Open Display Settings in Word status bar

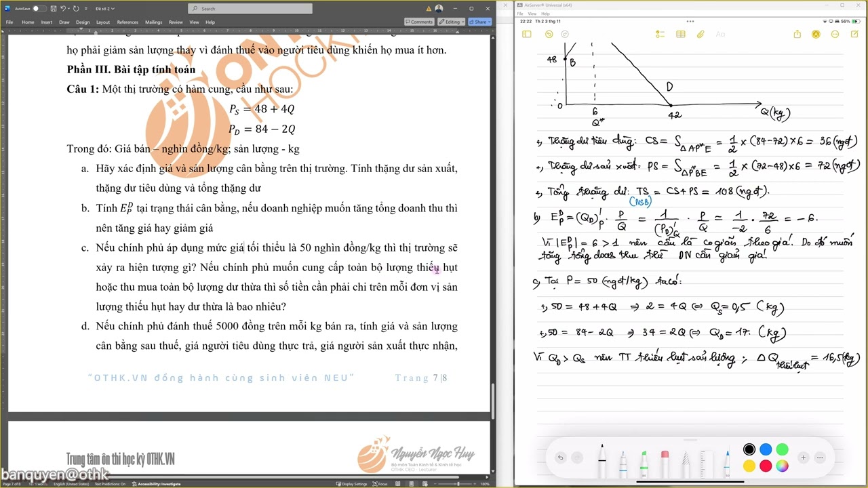(352, 484)
